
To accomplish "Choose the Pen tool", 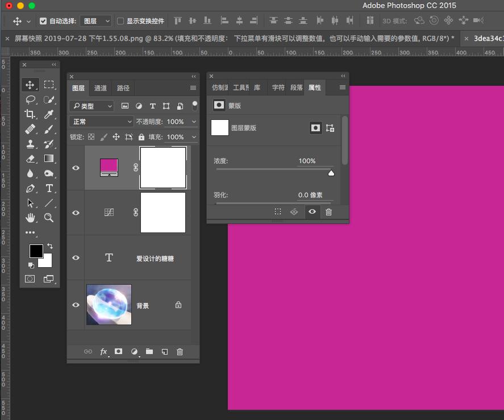I will pos(30,188).
